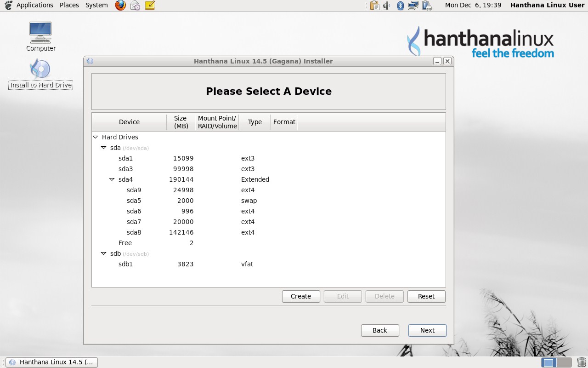Click the Hanthana Linux taskbar entry

pos(51,362)
